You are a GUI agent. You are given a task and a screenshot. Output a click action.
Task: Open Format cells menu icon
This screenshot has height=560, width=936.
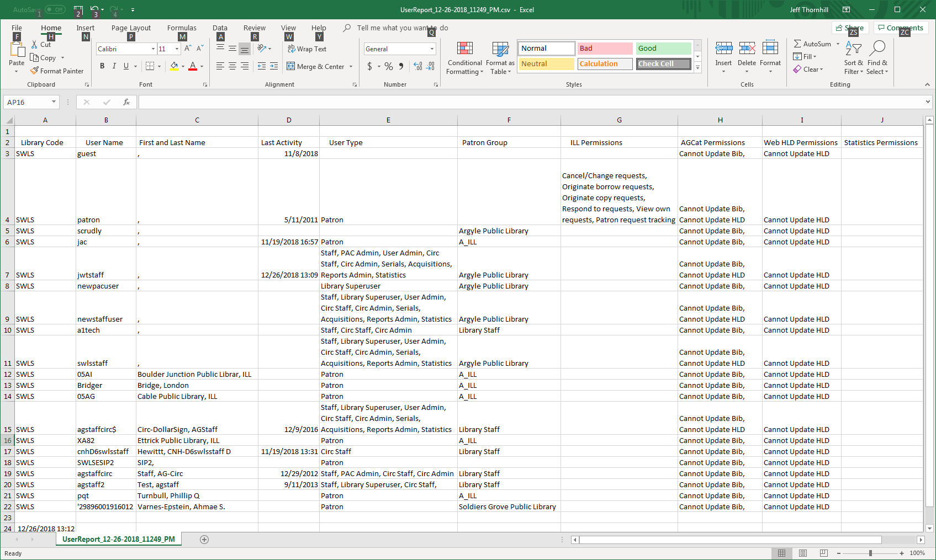click(770, 49)
